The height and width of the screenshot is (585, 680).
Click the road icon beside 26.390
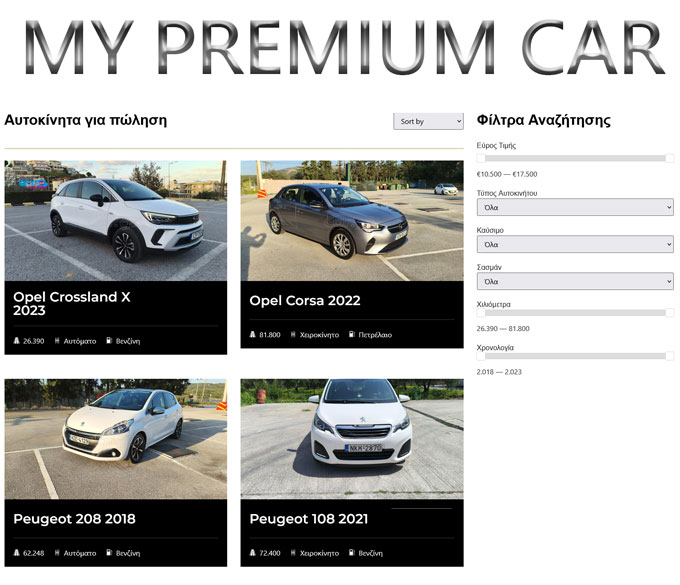16,341
